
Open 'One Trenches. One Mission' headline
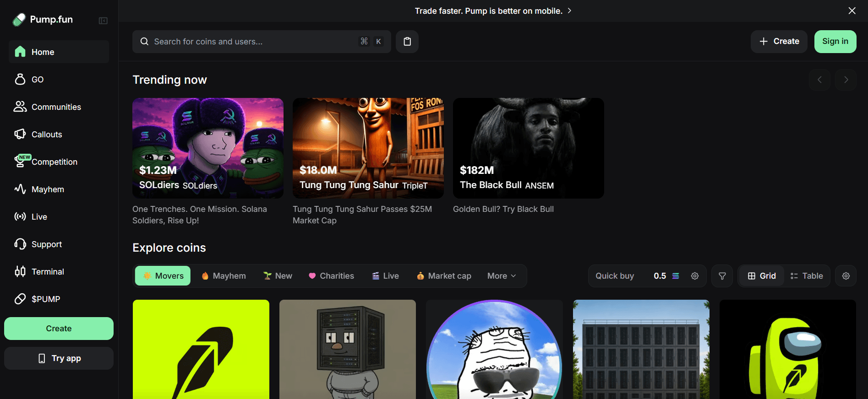200,215
